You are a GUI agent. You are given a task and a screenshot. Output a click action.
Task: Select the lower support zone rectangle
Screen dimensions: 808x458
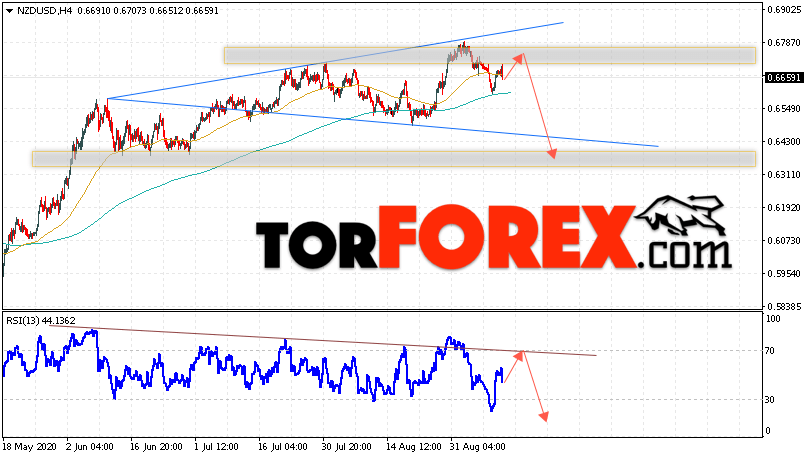click(394, 159)
